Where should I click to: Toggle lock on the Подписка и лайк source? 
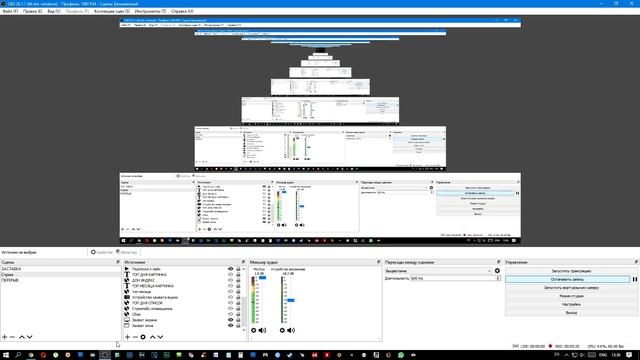coord(238,269)
